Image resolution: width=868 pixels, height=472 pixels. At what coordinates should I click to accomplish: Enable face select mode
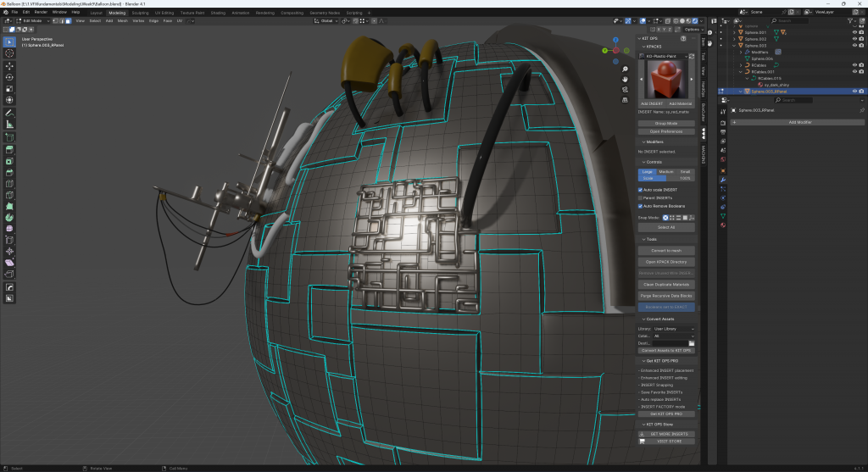68,21
